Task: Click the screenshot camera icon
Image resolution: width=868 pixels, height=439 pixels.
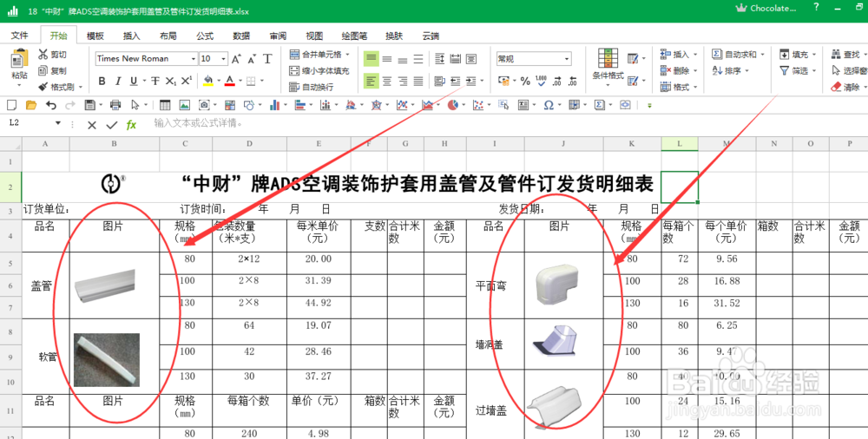Action: pos(204,105)
